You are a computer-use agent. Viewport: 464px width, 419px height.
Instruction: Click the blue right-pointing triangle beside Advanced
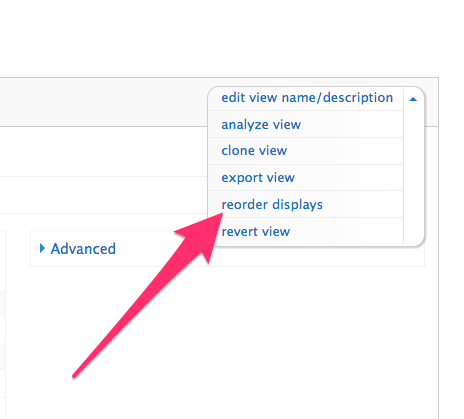(42, 248)
